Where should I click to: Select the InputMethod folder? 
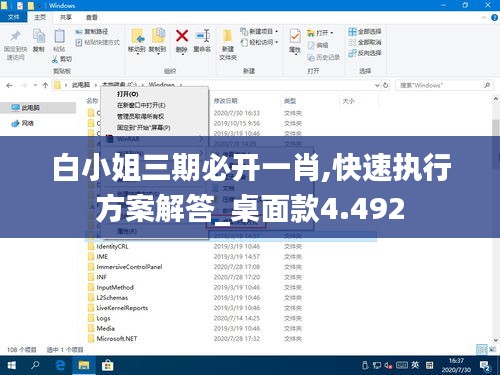pos(115,287)
